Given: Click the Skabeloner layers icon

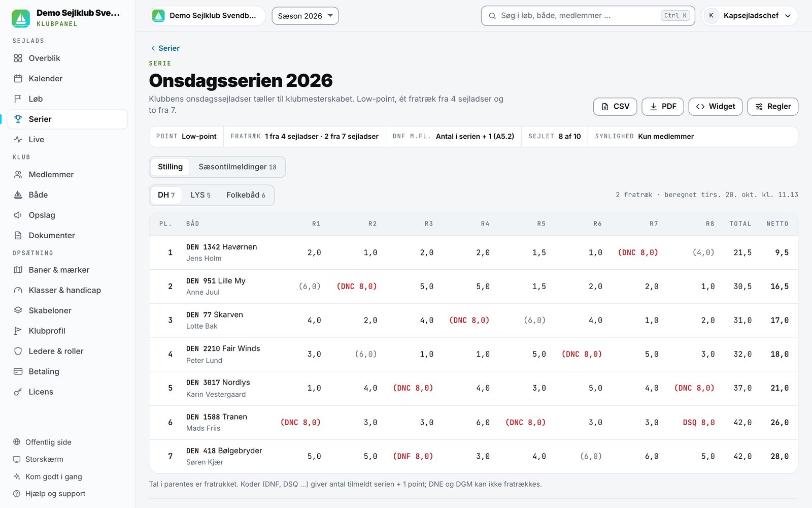Looking at the screenshot, I should [x=18, y=310].
